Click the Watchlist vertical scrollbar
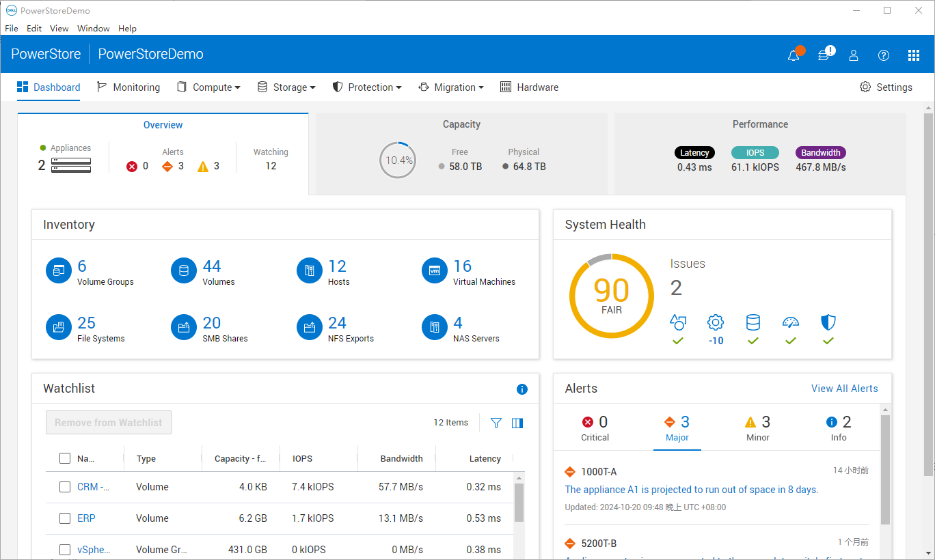The width and height of the screenshot is (935, 560). 519,503
